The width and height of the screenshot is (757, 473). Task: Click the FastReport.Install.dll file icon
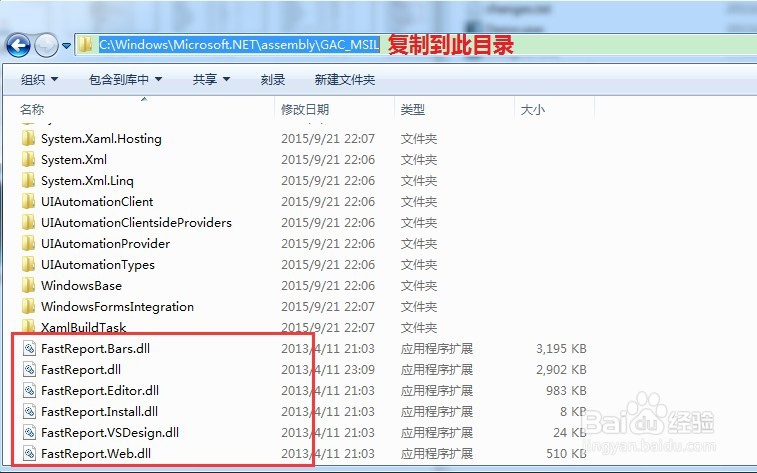tap(29, 411)
